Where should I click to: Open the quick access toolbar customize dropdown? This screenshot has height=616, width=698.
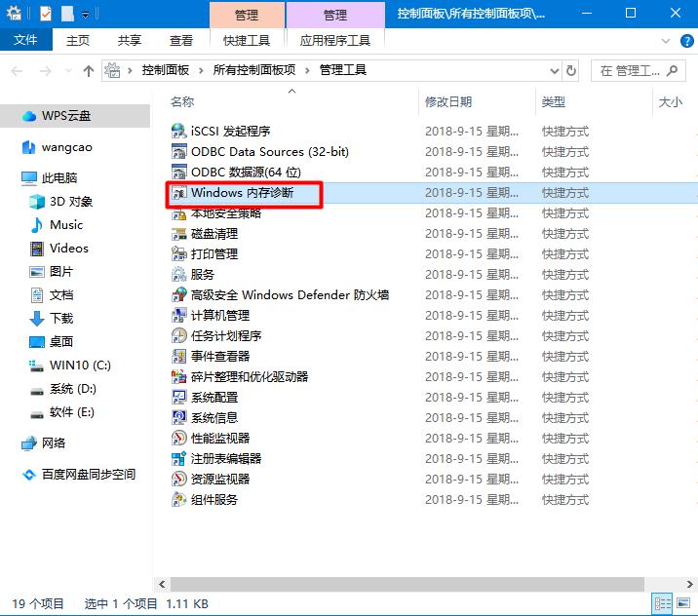(x=86, y=14)
